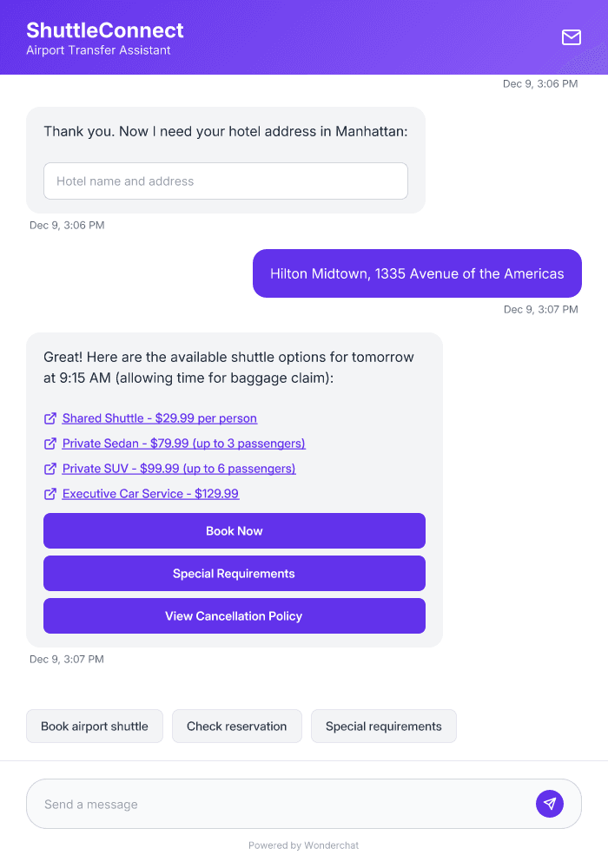Click the Send a message input box
The width and height of the screenshot is (608, 868).
coord(261,803)
